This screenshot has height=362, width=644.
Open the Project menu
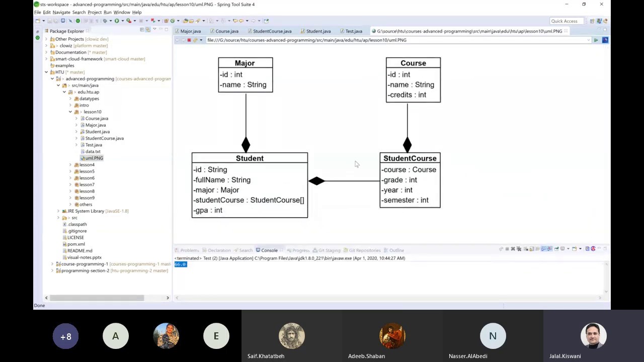[x=95, y=12]
